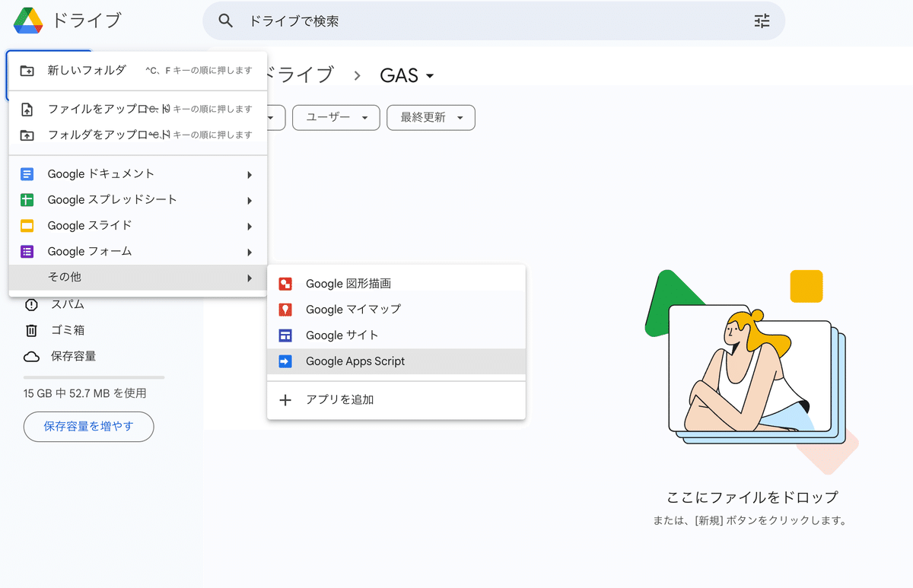Click the ドライブ title text

(x=87, y=21)
